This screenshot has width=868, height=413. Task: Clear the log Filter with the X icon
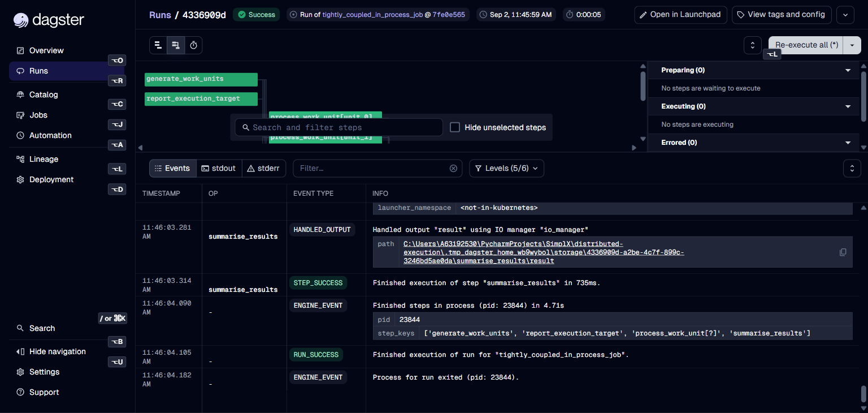[x=453, y=169]
